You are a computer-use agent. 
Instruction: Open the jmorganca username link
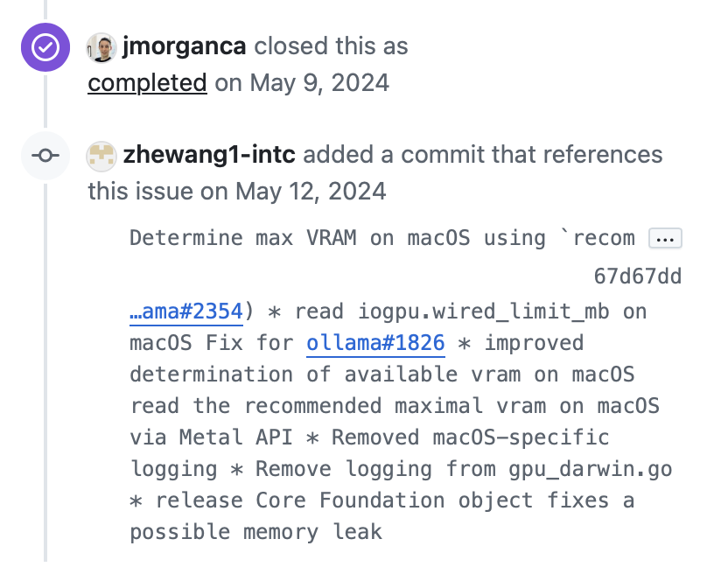(x=184, y=46)
